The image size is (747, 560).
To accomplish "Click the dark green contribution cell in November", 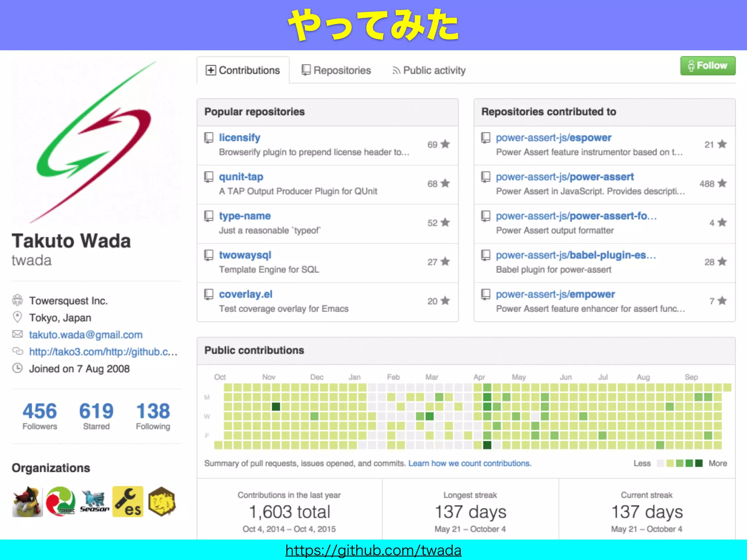I will pyautogui.click(x=276, y=407).
